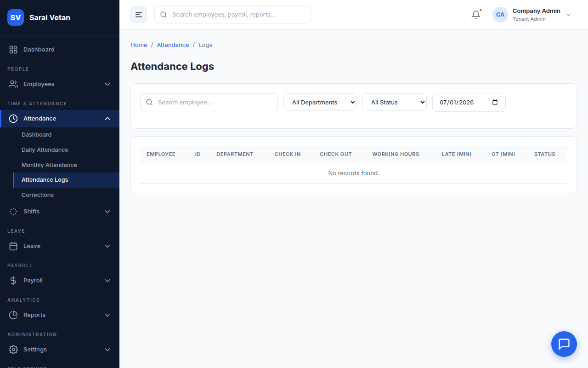
Task: Click the LATE (MIN) column header
Action: click(457, 154)
